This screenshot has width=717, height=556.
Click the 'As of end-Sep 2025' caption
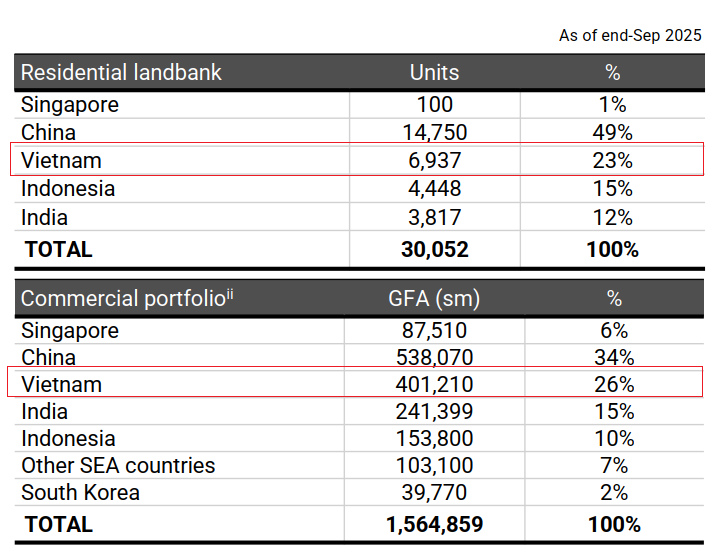tap(630, 35)
